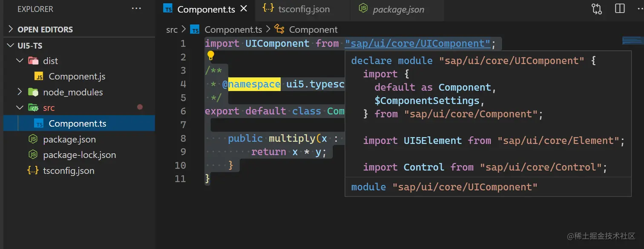Collapse the dist folder chevron
The width and height of the screenshot is (644, 249).
pyautogui.click(x=20, y=61)
